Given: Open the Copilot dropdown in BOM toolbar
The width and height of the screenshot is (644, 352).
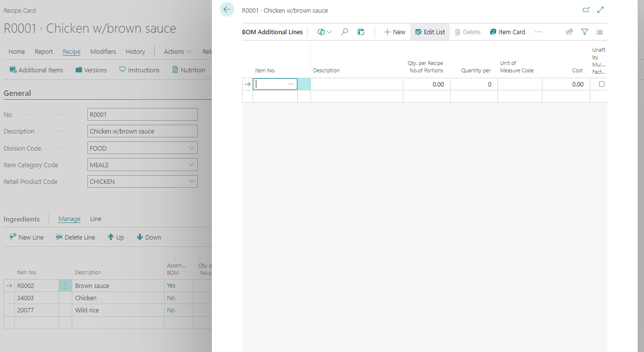Looking at the screenshot, I should (324, 32).
